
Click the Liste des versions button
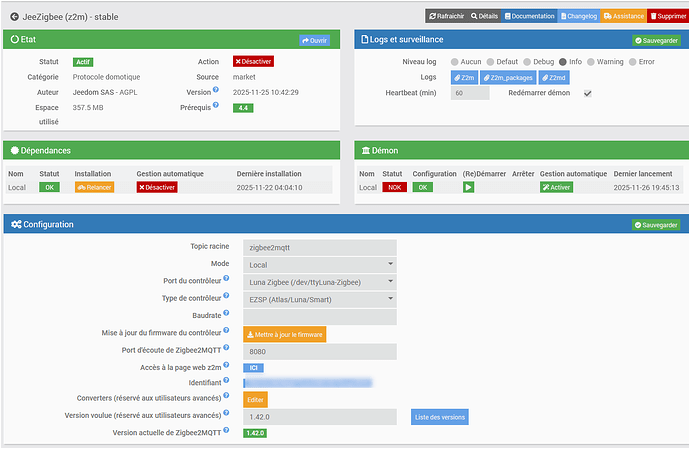coord(440,417)
